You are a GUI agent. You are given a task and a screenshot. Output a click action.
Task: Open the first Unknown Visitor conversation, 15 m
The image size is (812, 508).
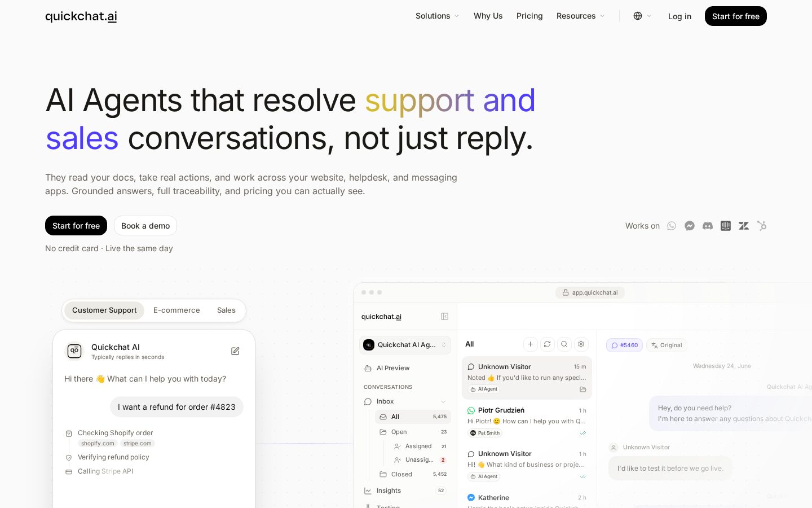(527, 378)
